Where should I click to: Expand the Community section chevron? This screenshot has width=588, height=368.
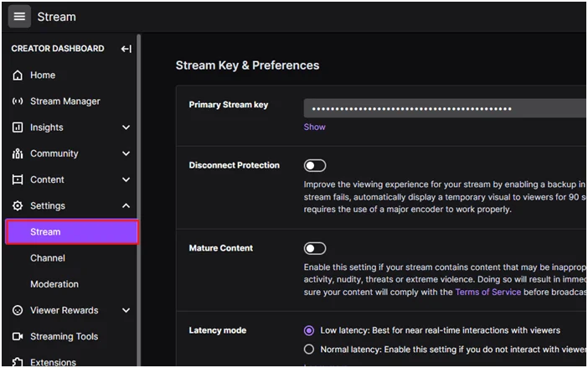point(126,153)
